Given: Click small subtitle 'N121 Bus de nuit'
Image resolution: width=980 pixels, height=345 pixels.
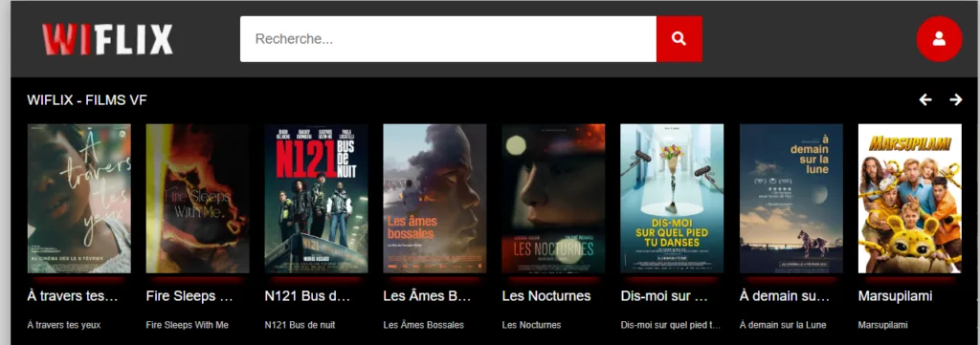Looking at the screenshot, I should (300, 325).
